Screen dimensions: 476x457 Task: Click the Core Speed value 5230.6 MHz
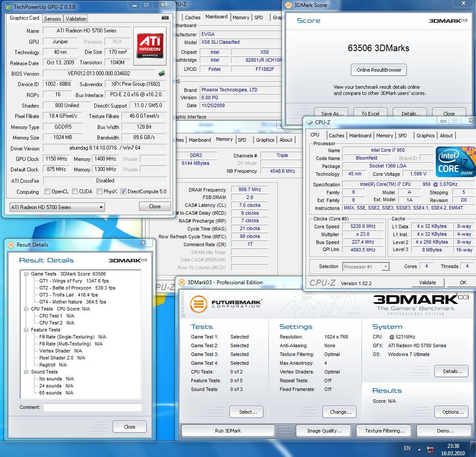[363, 226]
